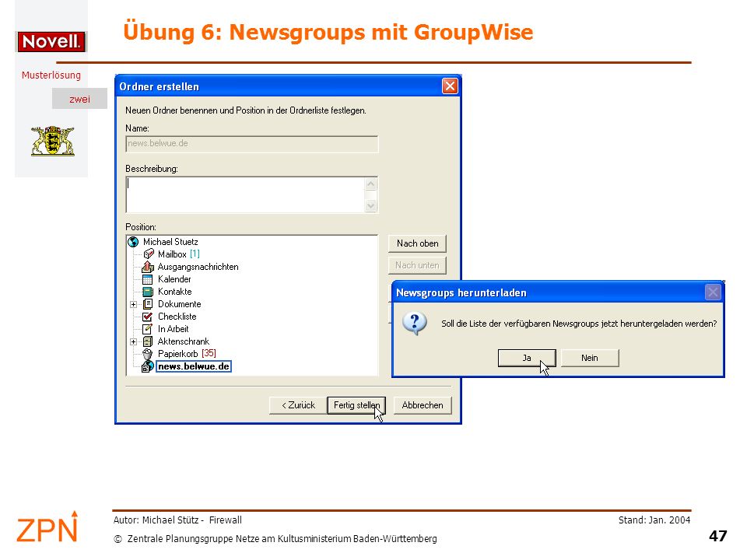Select the Papierkorb [35] folder

coord(187,354)
